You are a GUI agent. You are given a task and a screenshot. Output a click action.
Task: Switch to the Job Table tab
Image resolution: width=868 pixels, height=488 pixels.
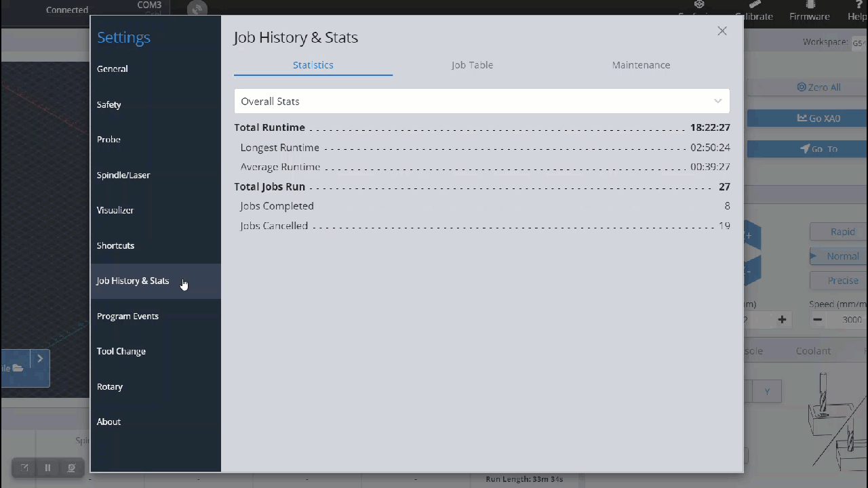point(472,65)
